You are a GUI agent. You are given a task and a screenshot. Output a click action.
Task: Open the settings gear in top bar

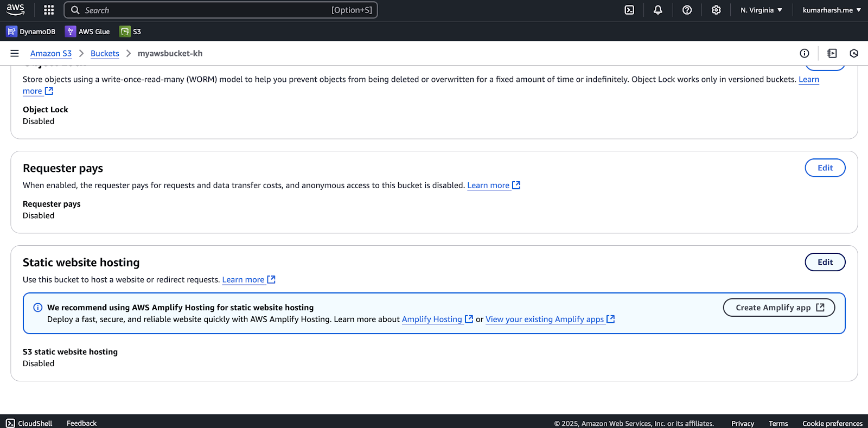pyautogui.click(x=716, y=10)
